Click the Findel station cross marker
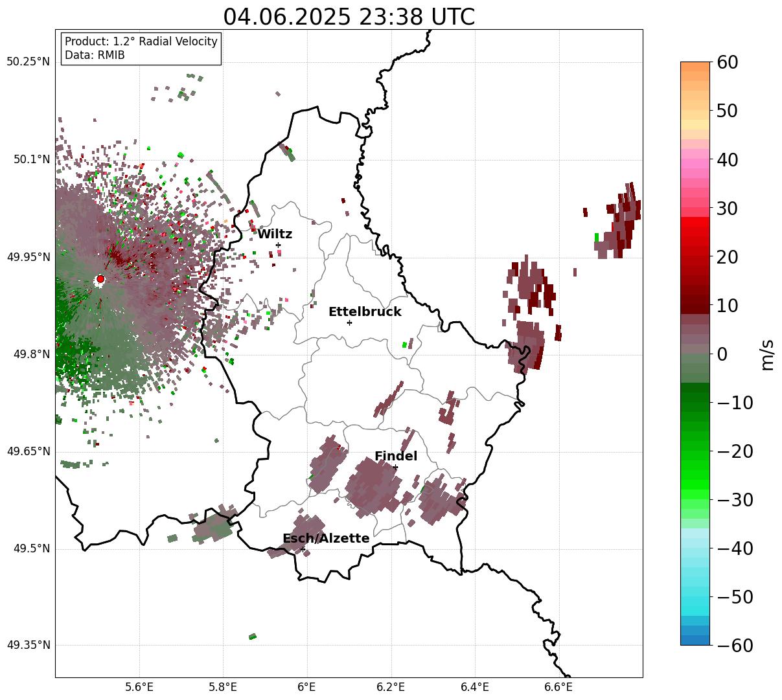782x700 pixels. point(395,467)
